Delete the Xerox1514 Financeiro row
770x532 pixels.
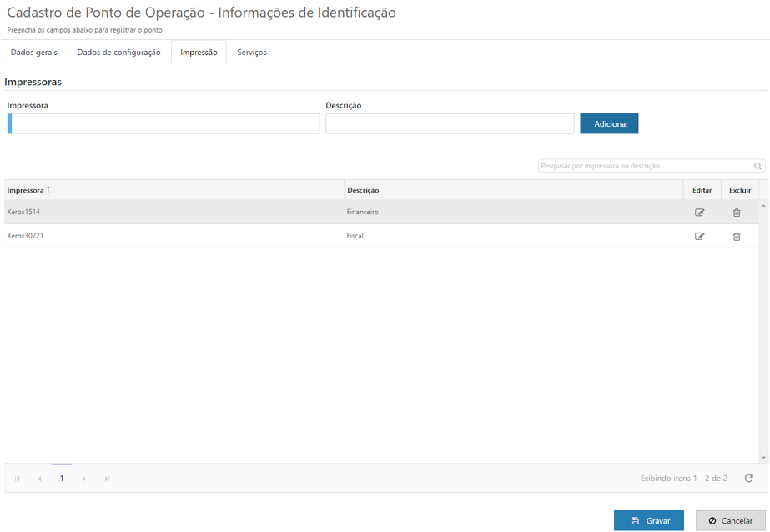tap(736, 213)
